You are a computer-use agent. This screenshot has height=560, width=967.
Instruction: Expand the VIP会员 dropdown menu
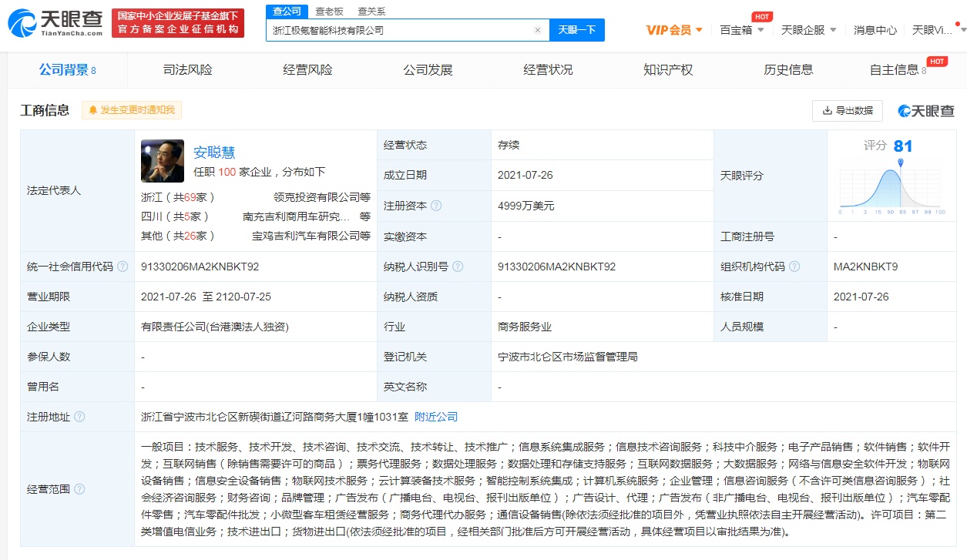(x=674, y=30)
